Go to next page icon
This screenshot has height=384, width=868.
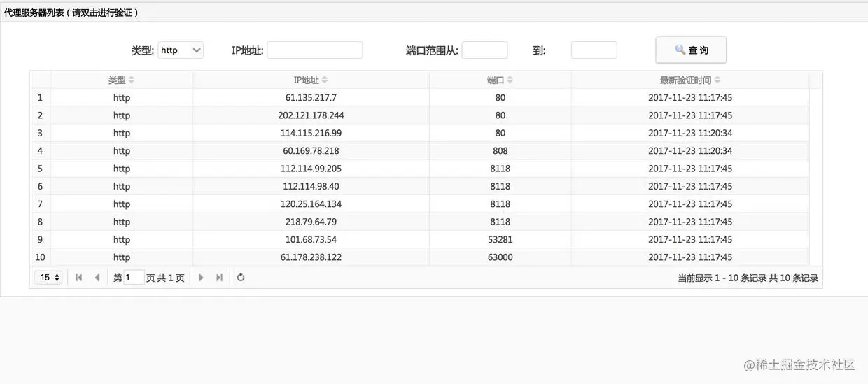point(201,278)
